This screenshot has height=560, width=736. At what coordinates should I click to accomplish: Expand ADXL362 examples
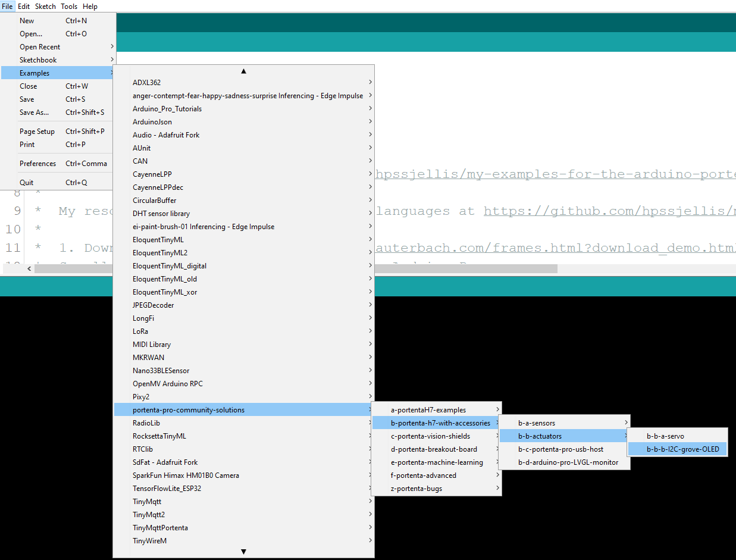point(244,83)
